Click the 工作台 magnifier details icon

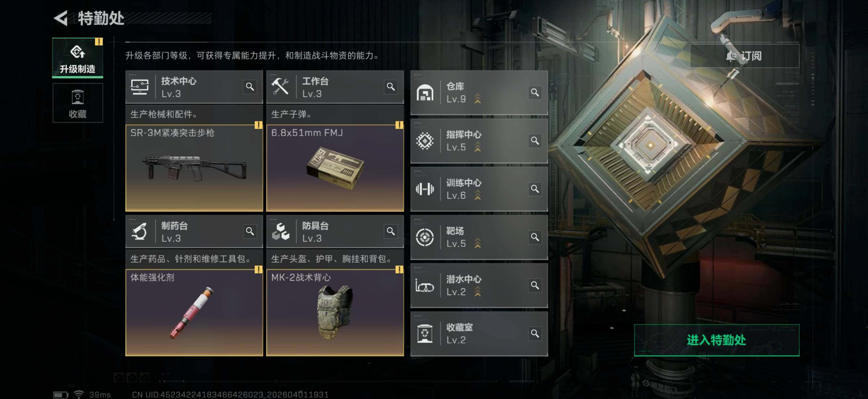click(391, 87)
